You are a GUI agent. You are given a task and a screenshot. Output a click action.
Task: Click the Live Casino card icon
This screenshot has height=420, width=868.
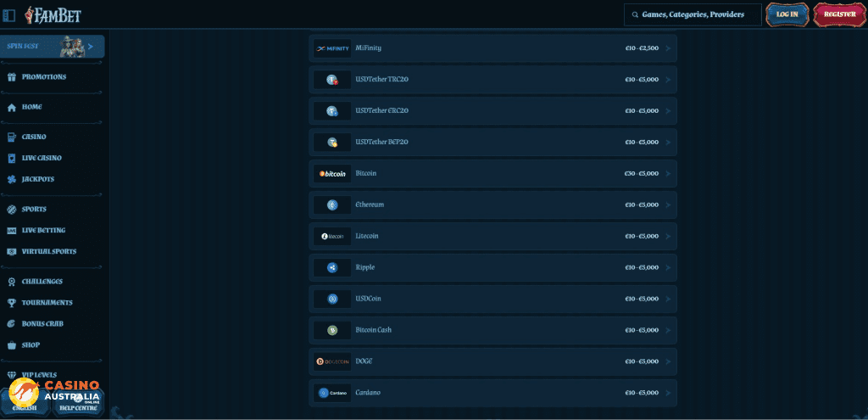click(x=11, y=158)
